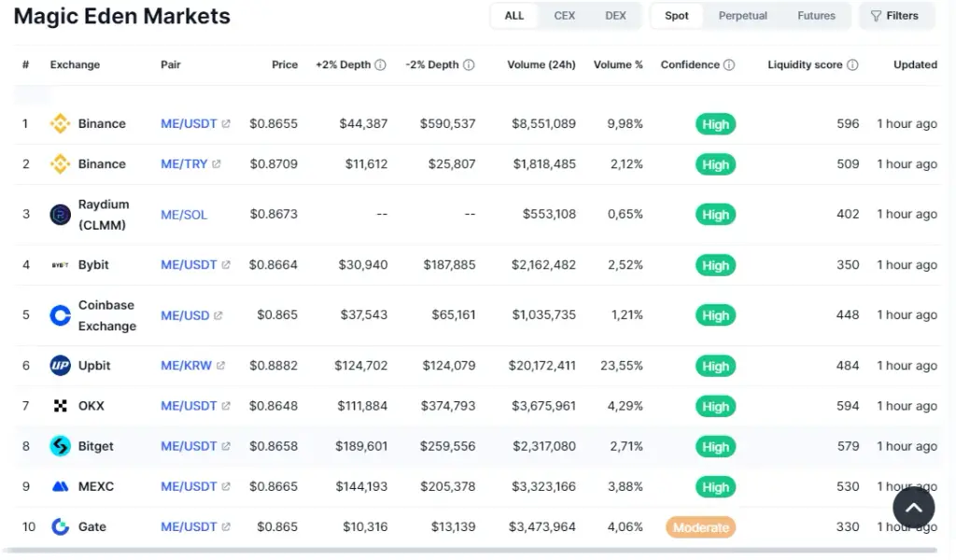Click the Gate exchange logo
The image size is (956, 560).
[x=60, y=526]
